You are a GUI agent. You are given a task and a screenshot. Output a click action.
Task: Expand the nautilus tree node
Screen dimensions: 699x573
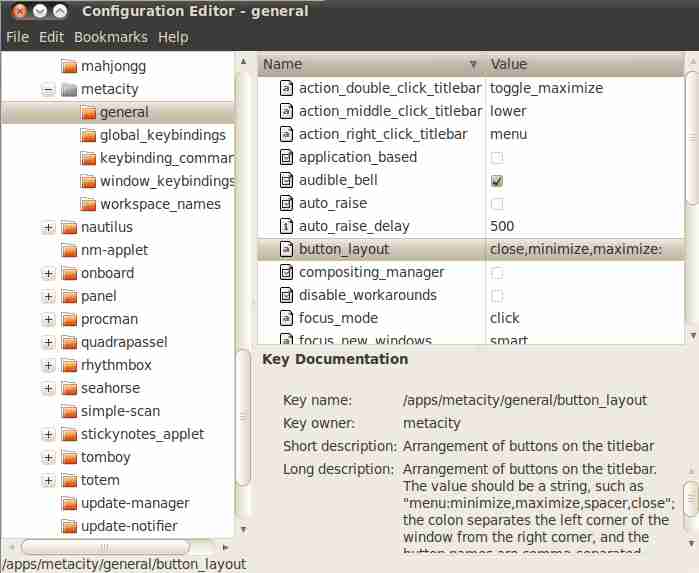coord(48,228)
